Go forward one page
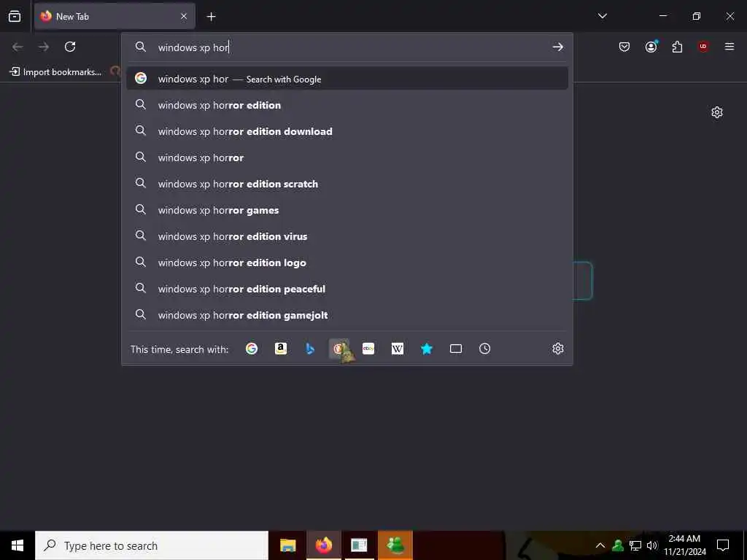Screen dimensions: 747x560 point(44,47)
